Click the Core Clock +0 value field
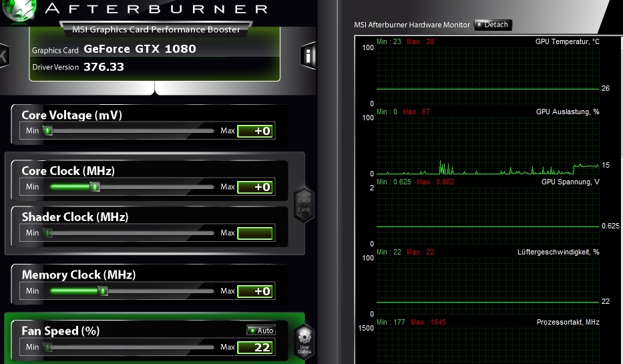The height and width of the screenshot is (364, 623). (255, 187)
